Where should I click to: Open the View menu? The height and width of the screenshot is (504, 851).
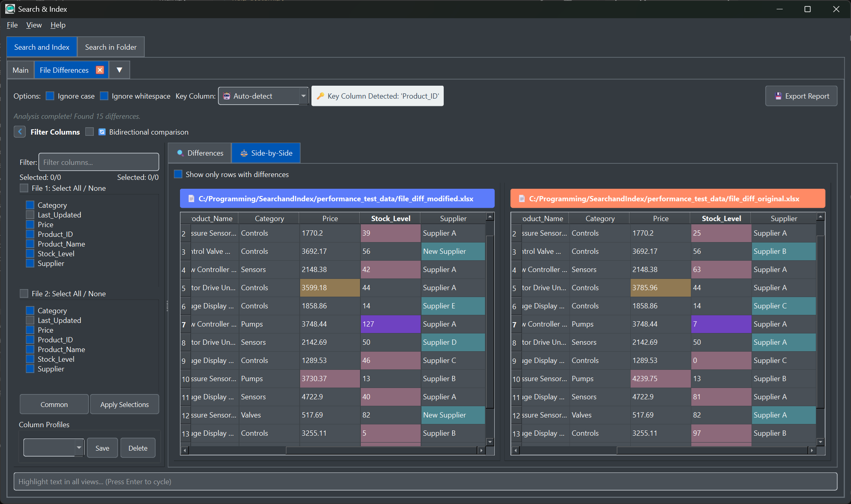click(34, 25)
